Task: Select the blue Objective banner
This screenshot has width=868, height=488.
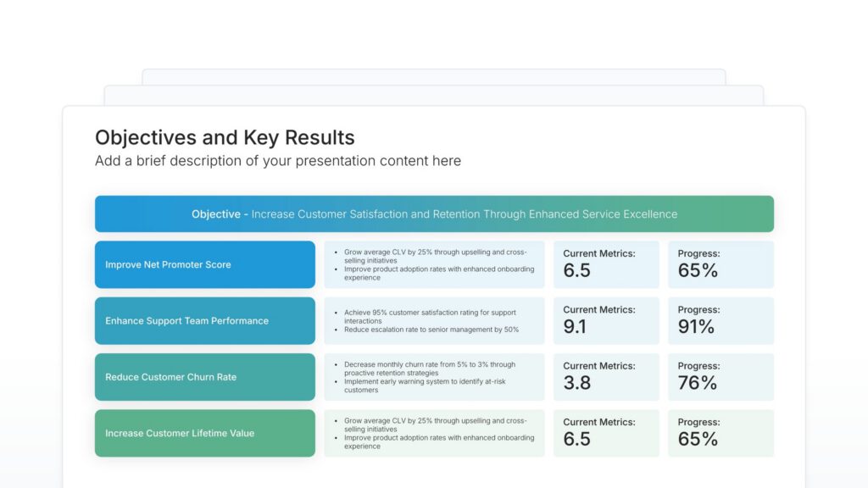Action: point(434,213)
